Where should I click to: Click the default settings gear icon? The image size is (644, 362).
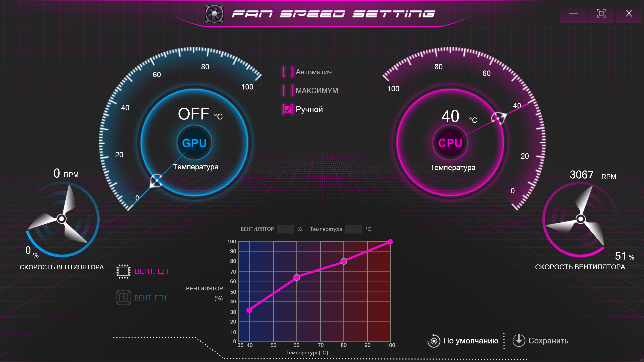[434, 341]
